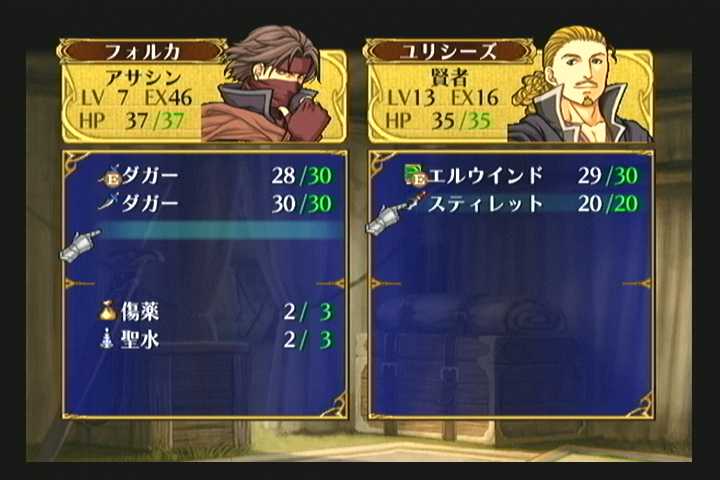This screenshot has width=720, height=480.
Task: Click the ユリシーズ name banner
Action: pyautogui.click(x=449, y=51)
